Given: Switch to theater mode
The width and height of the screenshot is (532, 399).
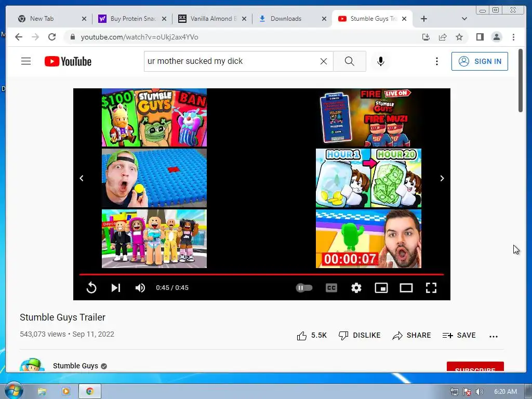Looking at the screenshot, I should [406, 288].
